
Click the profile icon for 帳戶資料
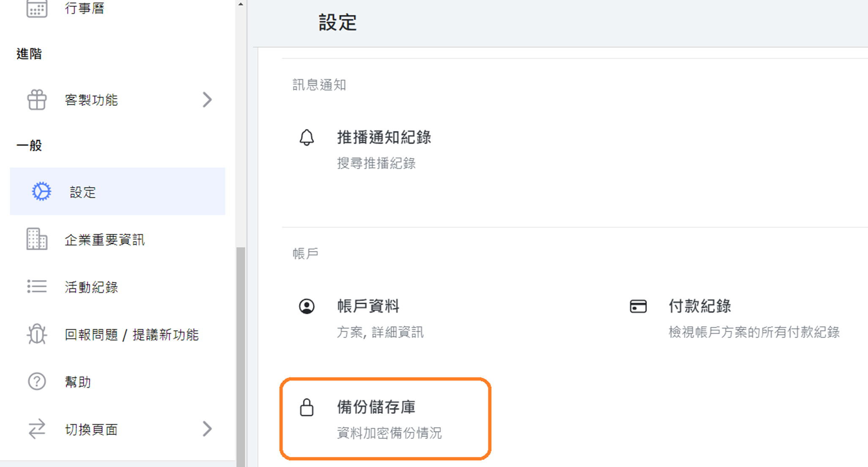(307, 306)
